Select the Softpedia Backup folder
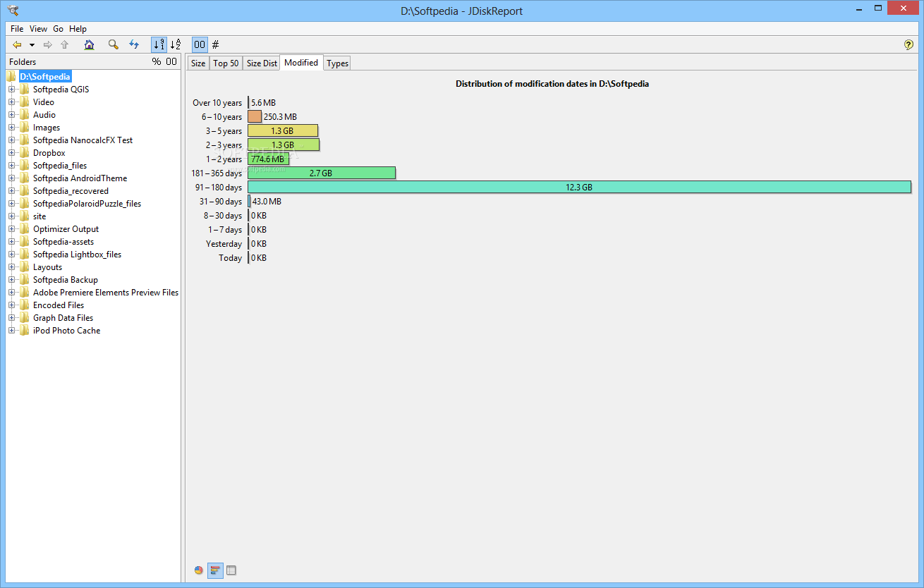Viewport: 924px width, 588px height. coord(66,280)
